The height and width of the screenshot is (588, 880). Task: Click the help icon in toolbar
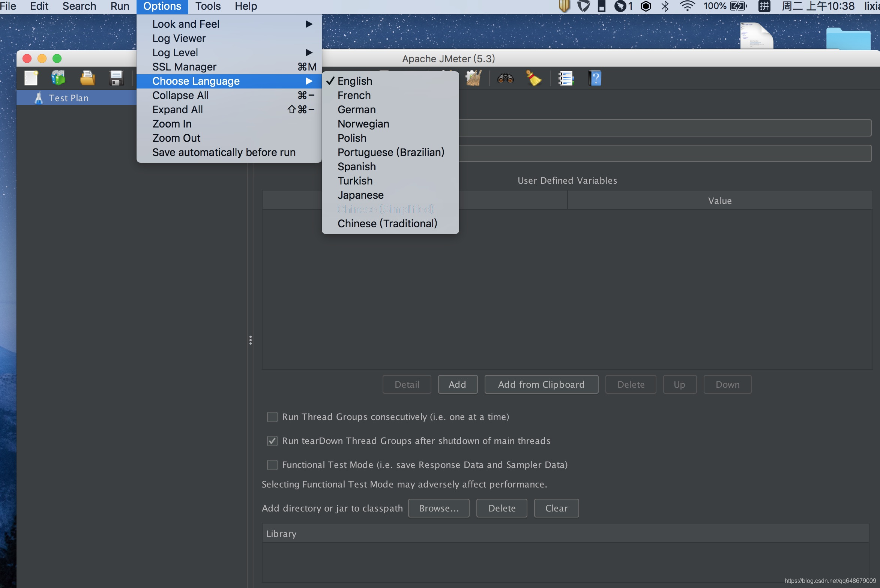pyautogui.click(x=594, y=79)
